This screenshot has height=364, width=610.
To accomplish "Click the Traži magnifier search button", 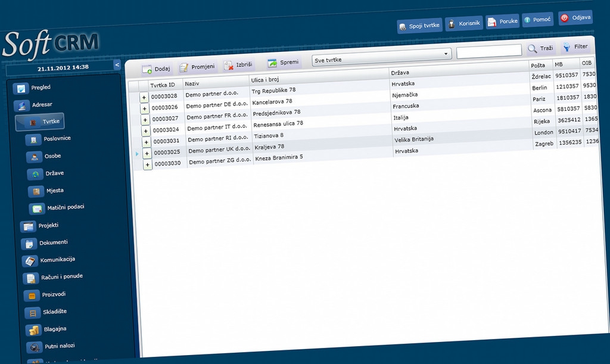I will point(540,49).
